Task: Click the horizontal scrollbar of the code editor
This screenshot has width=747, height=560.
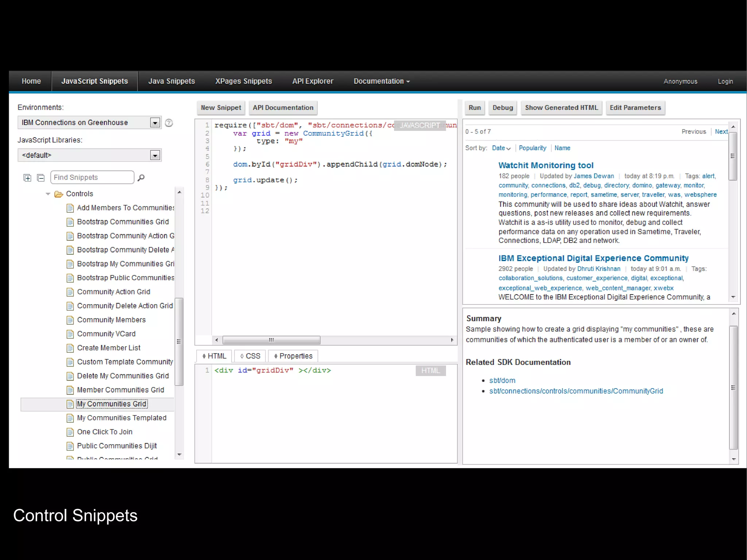Action: 271,340
